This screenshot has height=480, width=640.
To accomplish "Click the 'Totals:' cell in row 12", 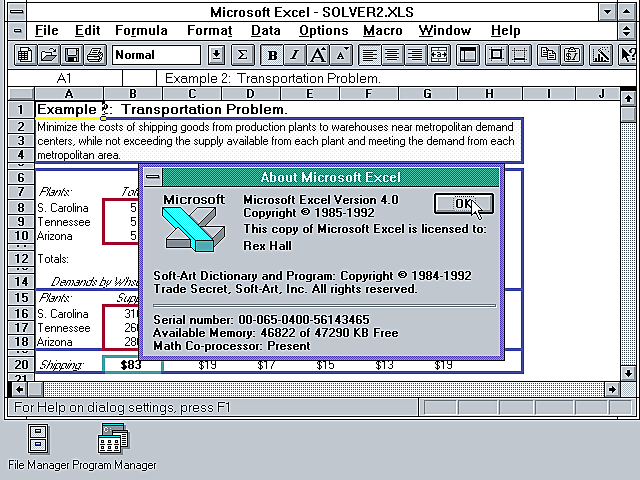I will click(x=53, y=259).
